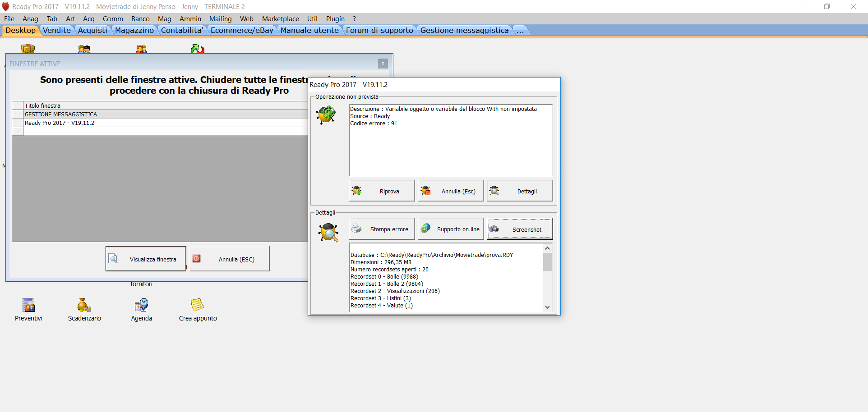Click the camera icon on Screenshot button
The image size is (868, 412).
point(494,229)
